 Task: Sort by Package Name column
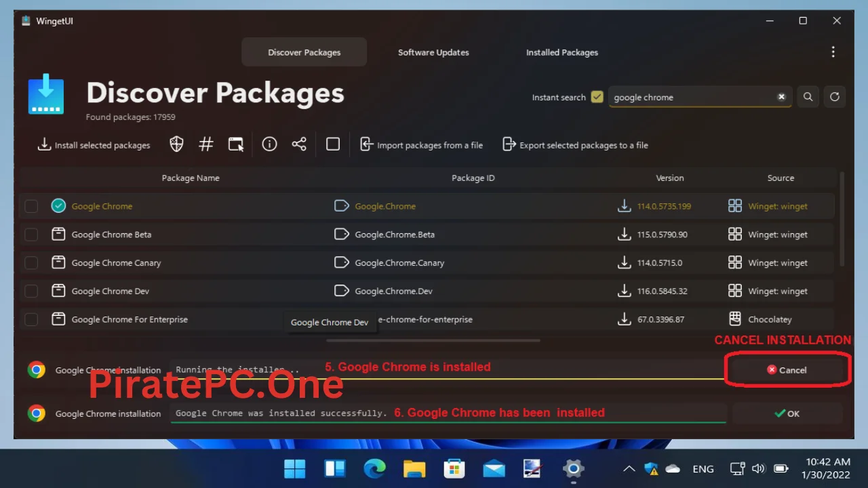[191, 178]
